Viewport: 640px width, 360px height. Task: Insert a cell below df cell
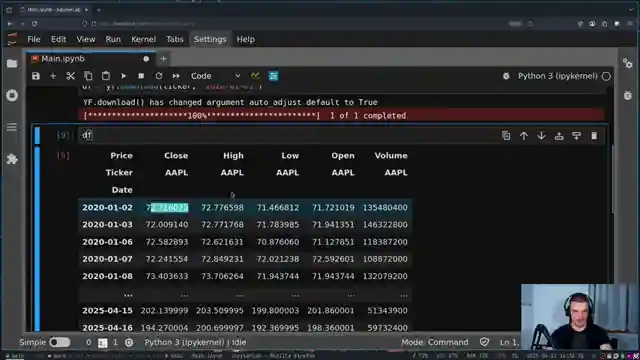pos(576,136)
